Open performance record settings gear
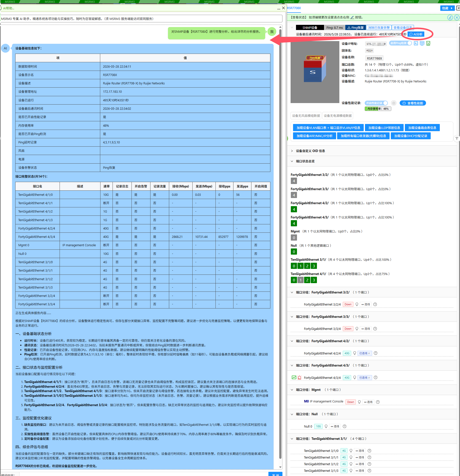The width and height of the screenshot is (460, 476). click(394, 103)
